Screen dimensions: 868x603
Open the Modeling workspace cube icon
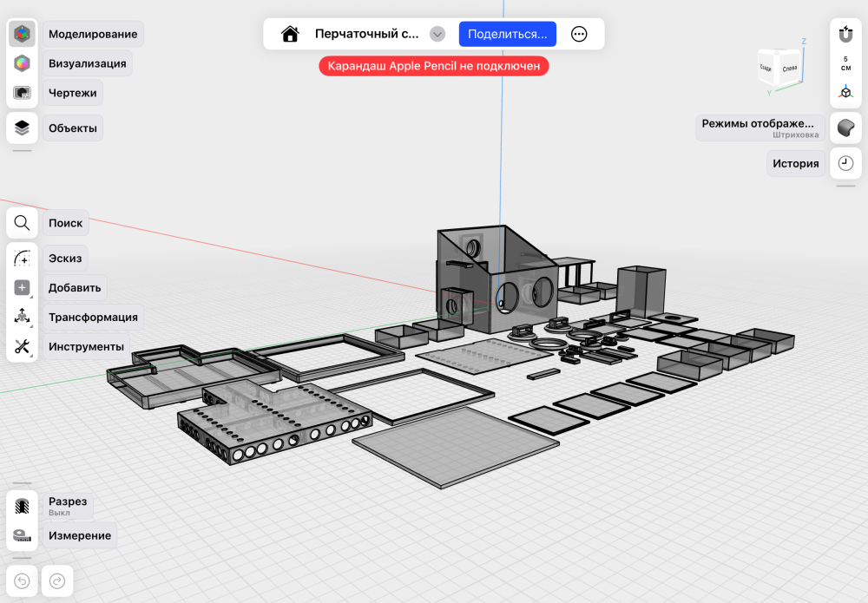click(x=22, y=34)
